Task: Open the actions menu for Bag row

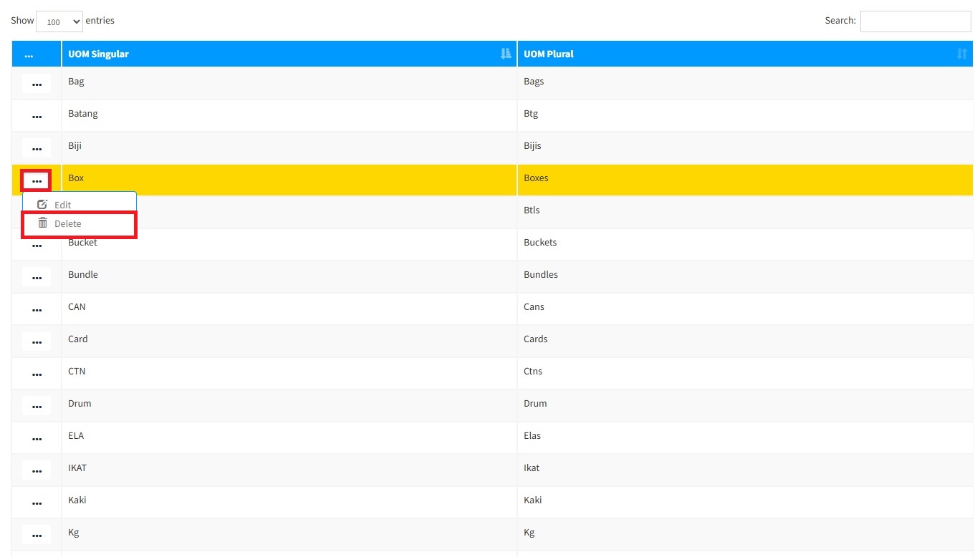Action: [x=37, y=84]
